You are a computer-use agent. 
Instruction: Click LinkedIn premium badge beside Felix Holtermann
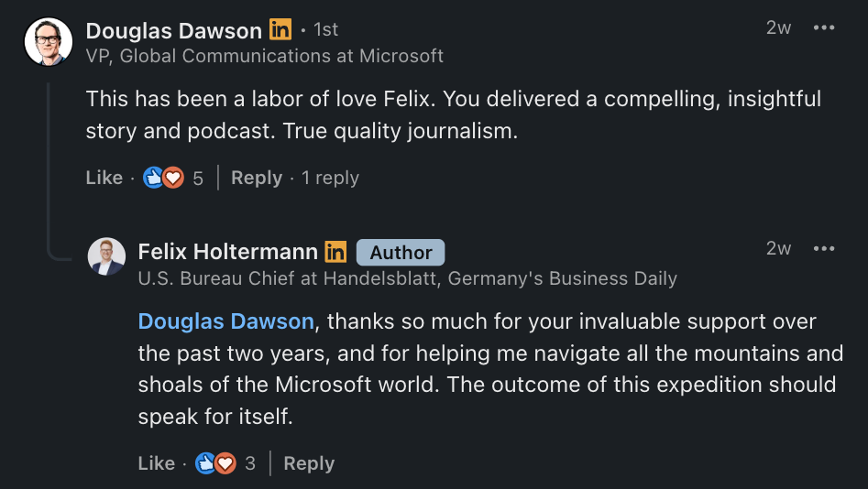[336, 252]
